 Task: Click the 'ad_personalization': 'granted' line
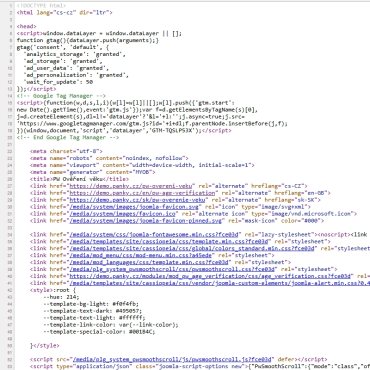(76, 75)
